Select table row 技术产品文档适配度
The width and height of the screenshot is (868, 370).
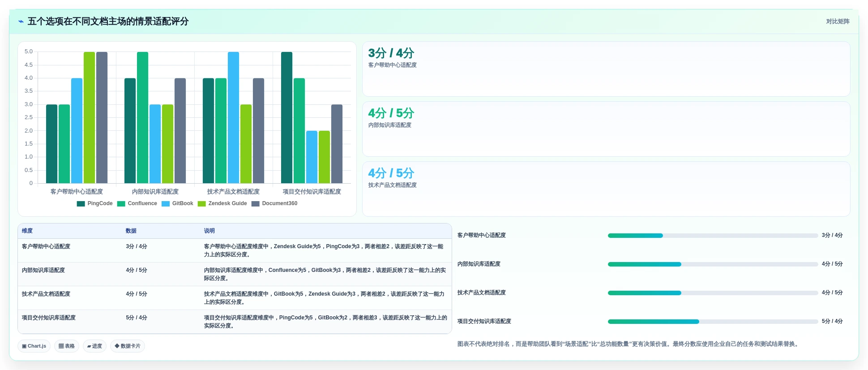click(x=235, y=298)
